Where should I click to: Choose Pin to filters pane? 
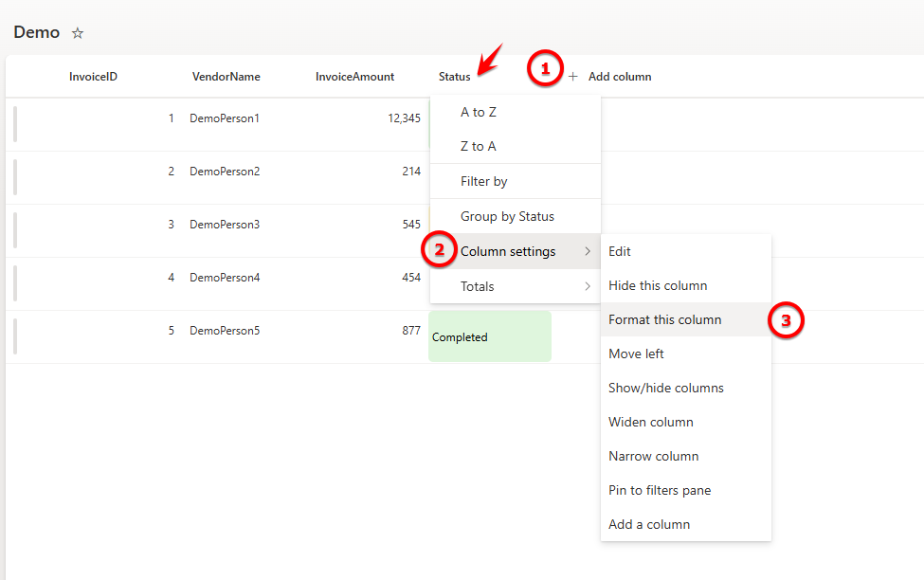pyautogui.click(x=660, y=490)
